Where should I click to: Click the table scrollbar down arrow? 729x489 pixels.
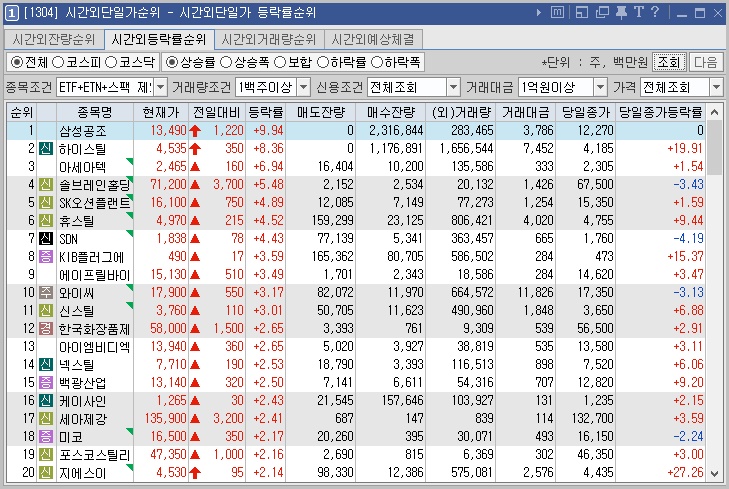click(x=715, y=474)
